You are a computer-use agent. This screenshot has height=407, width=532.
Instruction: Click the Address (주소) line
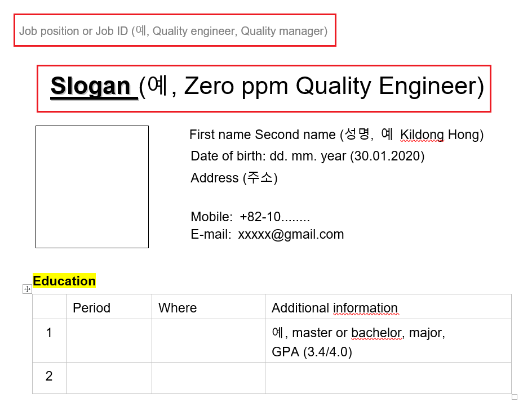point(234,177)
